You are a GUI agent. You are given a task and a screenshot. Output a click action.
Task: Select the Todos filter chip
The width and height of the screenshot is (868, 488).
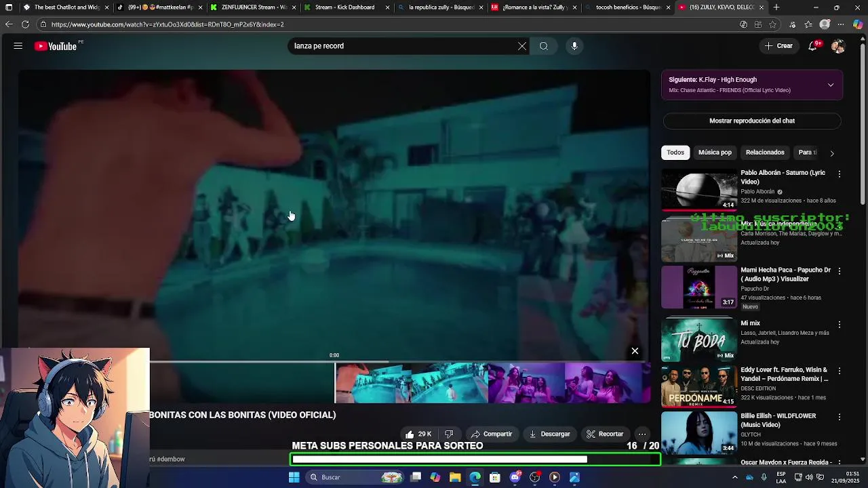(x=675, y=152)
